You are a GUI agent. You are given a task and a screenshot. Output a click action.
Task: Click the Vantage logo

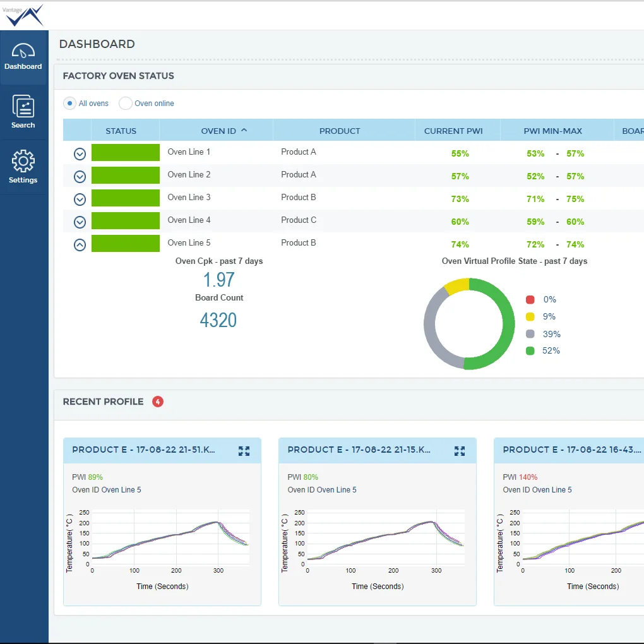coord(23,15)
